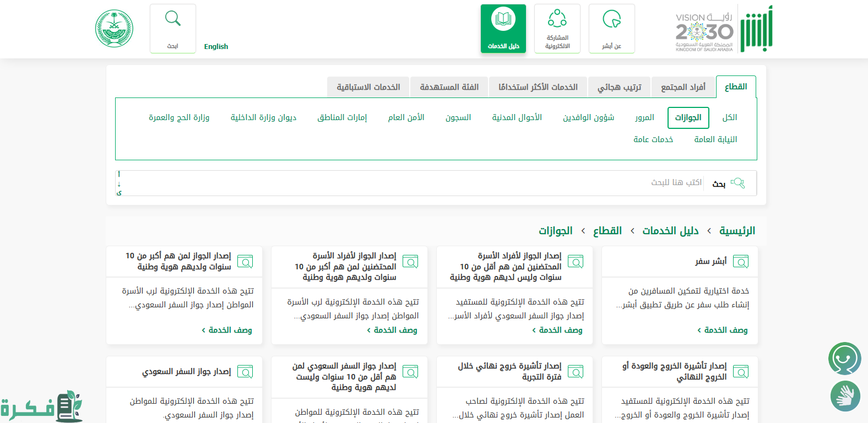
Task: Open the 'المشاركة الالكترونية' e-participation icon
Action: click(557, 29)
